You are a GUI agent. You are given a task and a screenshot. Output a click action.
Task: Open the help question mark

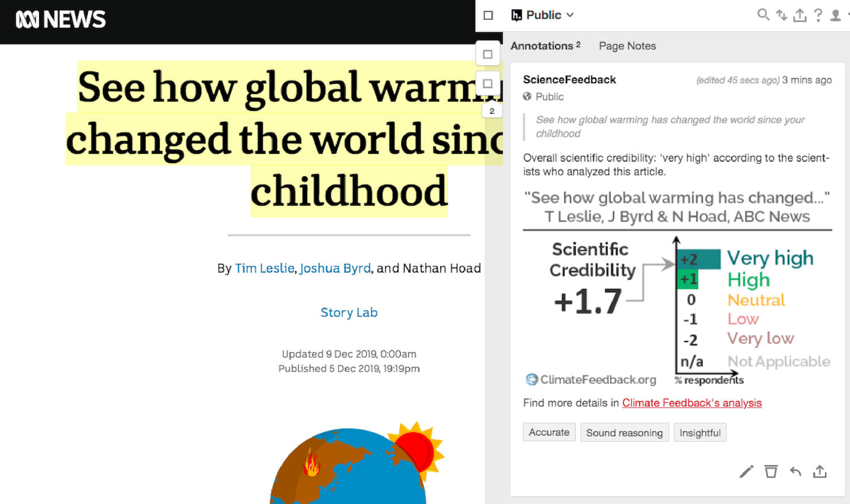(818, 15)
